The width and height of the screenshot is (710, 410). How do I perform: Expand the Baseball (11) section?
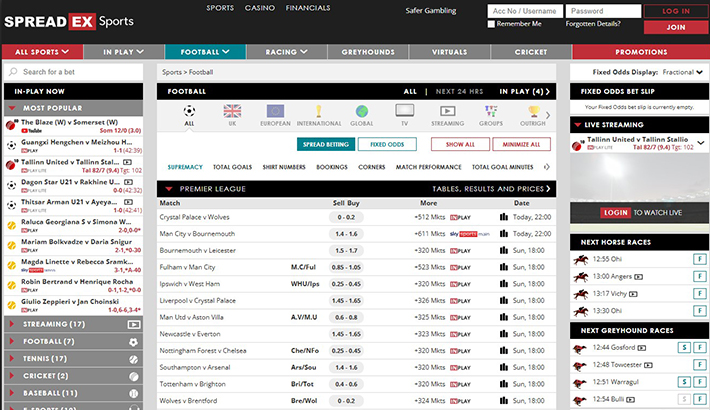tap(73, 393)
